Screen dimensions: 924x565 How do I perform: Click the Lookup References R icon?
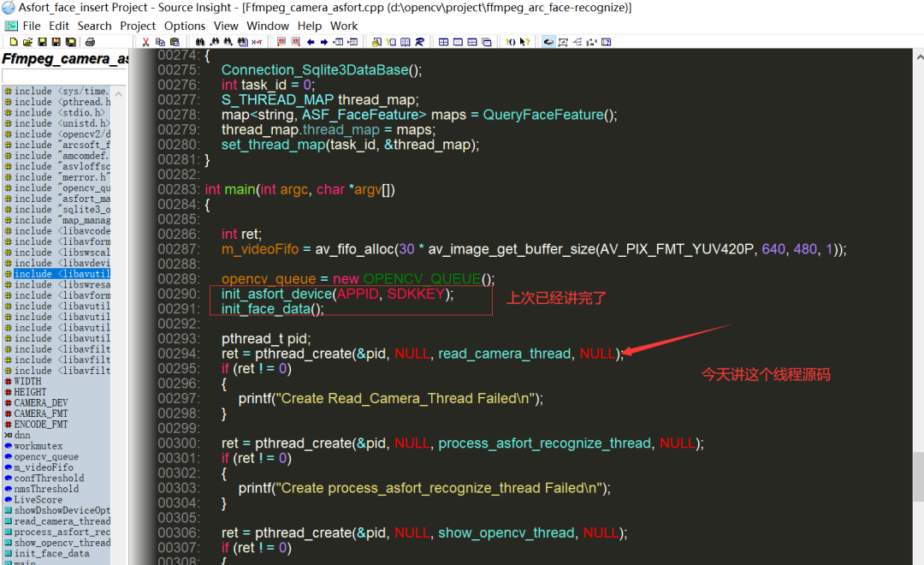[x=419, y=42]
